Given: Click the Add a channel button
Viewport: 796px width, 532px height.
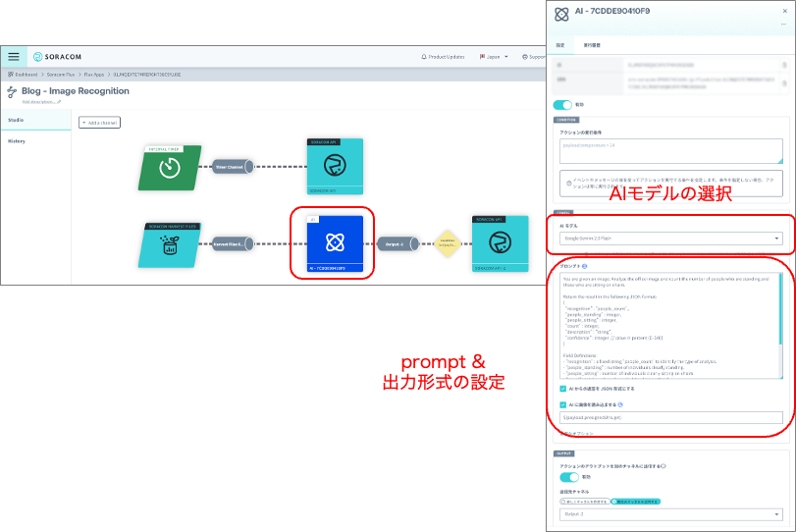Looking at the screenshot, I should tap(99, 123).
